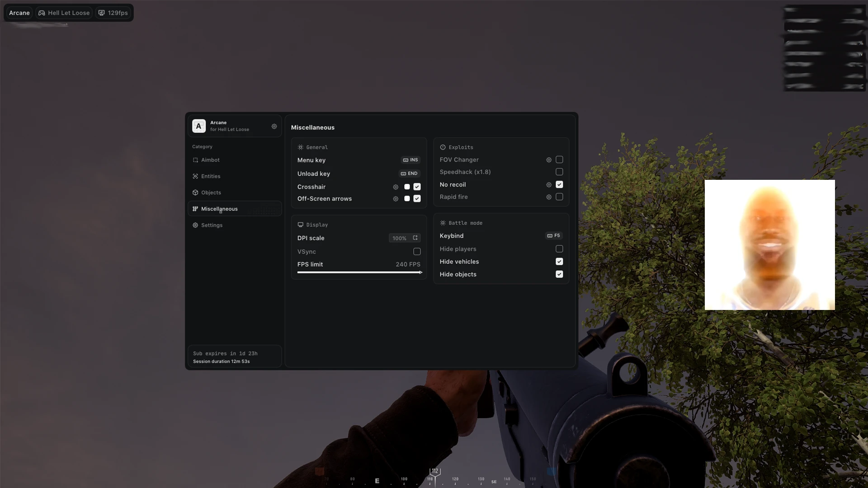The width and height of the screenshot is (868, 488).
Task: Open the gear icon beside the Arcane logo
Action: (274, 127)
